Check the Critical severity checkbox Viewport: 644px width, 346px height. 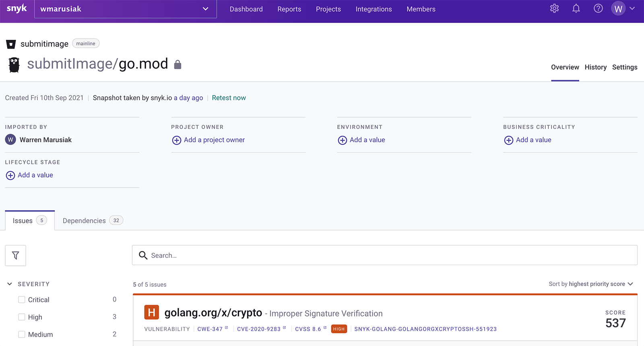pos(22,300)
